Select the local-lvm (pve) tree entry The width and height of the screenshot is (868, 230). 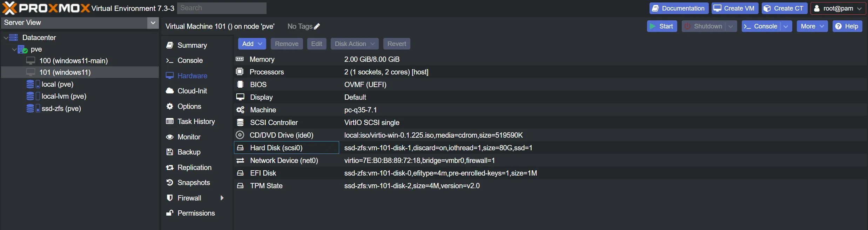point(80,96)
